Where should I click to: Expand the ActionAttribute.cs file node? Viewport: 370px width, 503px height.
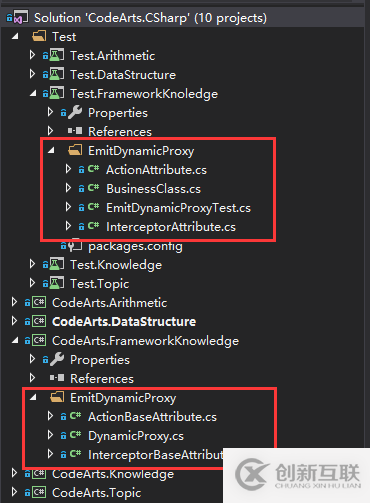(x=68, y=169)
